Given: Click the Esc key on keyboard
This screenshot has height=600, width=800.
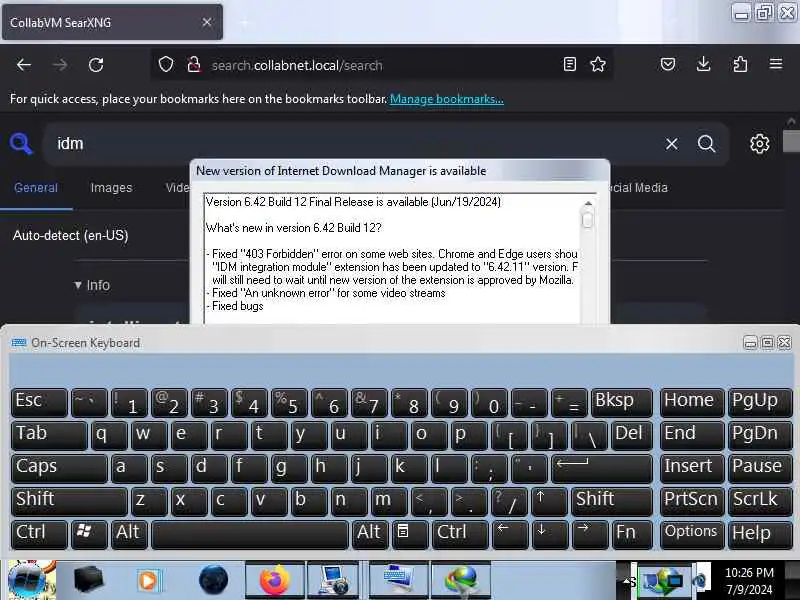Looking at the screenshot, I should pyautogui.click(x=39, y=402).
